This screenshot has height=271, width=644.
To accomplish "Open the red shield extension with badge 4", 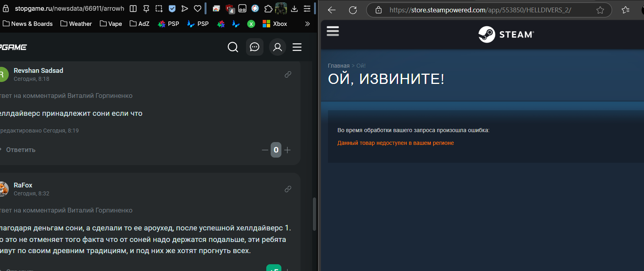I will coord(230,9).
